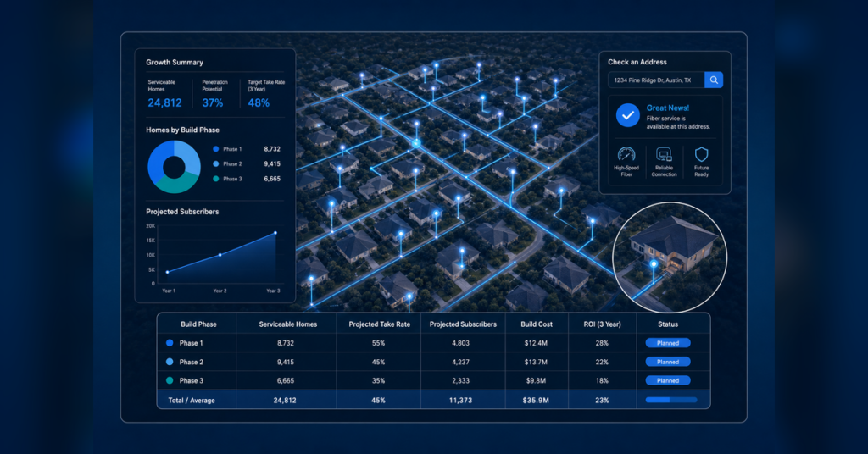This screenshot has height=454, width=868.
Task: Click the Phase 2 legend dot in Homes by Build Phase
Action: point(216,163)
